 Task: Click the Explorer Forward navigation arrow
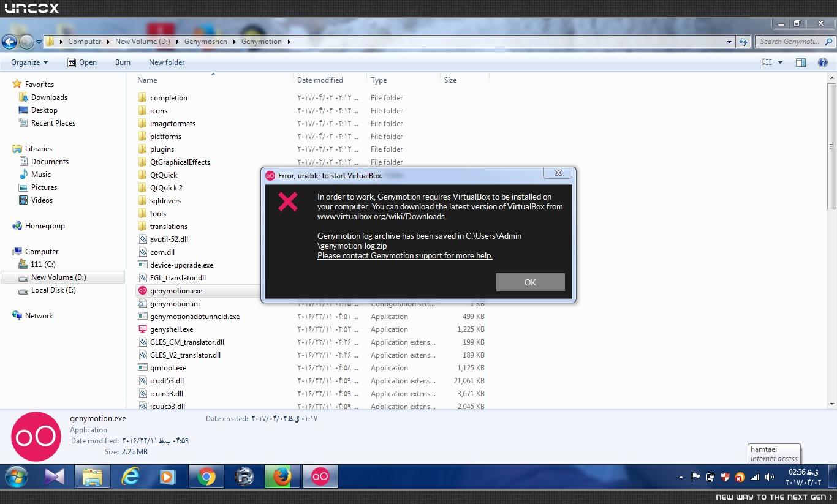(26, 42)
